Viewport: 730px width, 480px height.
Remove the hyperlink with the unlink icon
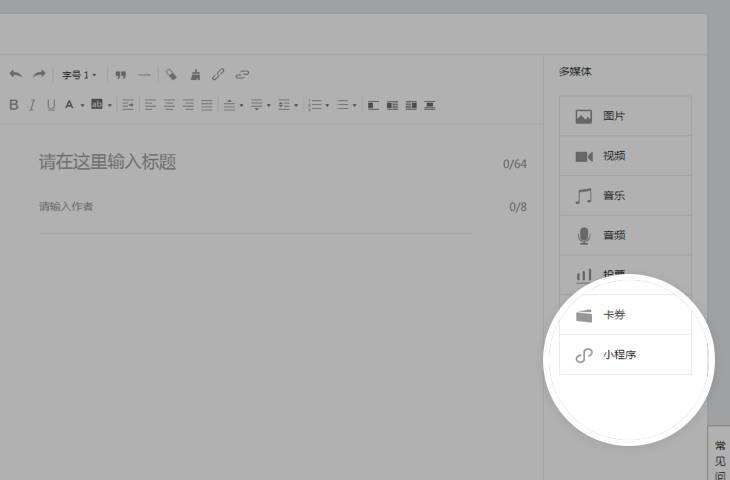coord(242,74)
